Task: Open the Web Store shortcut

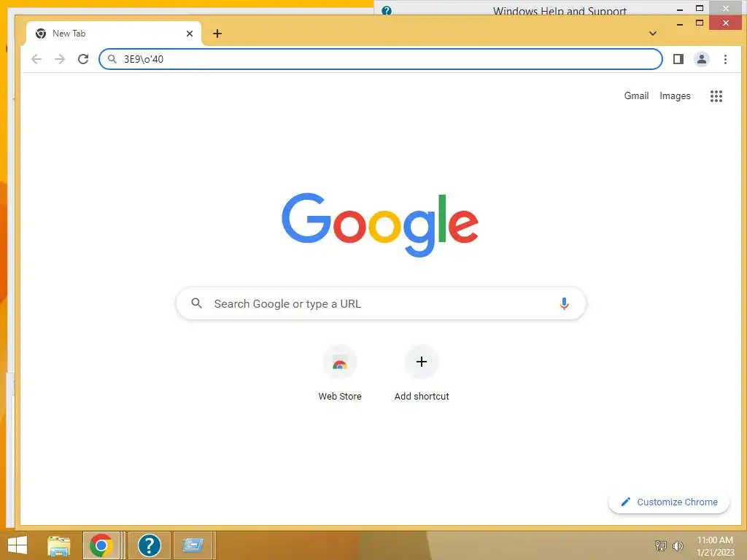Action: pyautogui.click(x=340, y=363)
